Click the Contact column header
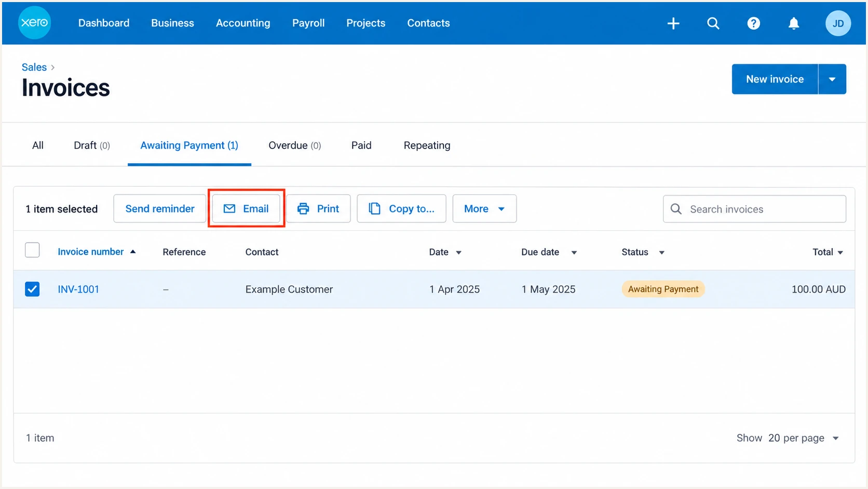 pos(262,252)
